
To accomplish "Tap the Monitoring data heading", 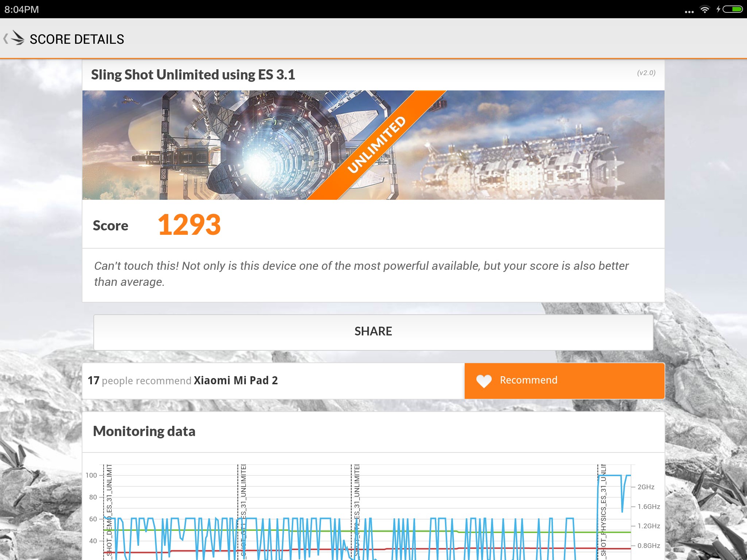I will 144,431.
